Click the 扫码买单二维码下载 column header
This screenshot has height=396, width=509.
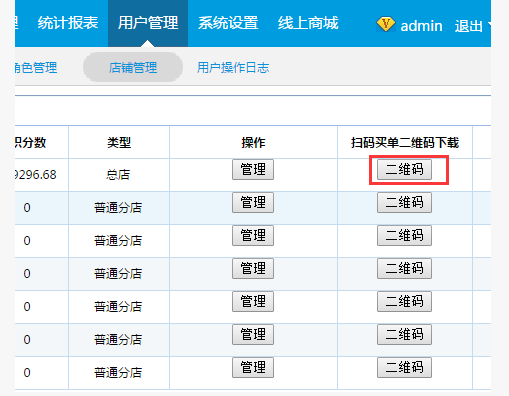(x=405, y=143)
